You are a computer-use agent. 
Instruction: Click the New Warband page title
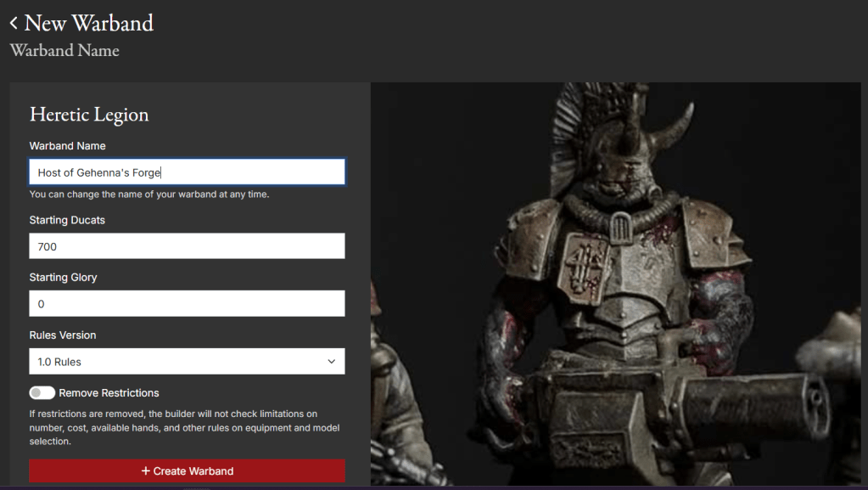[x=88, y=23]
